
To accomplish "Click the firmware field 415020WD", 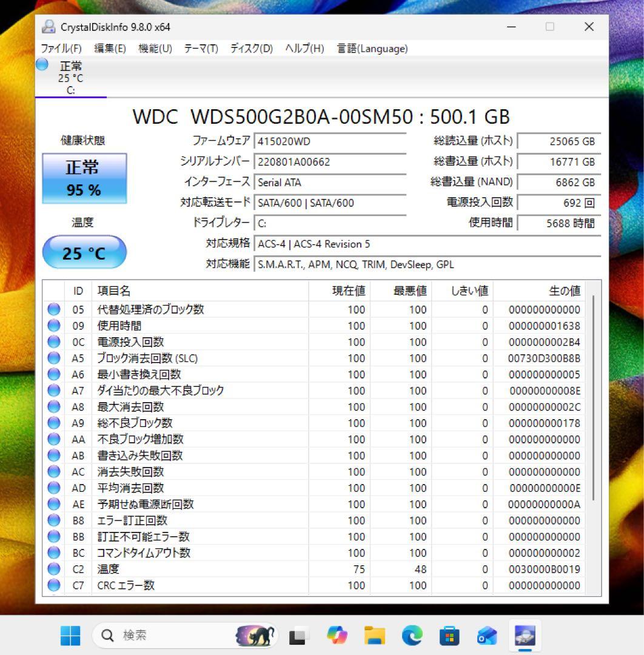I will coord(330,141).
